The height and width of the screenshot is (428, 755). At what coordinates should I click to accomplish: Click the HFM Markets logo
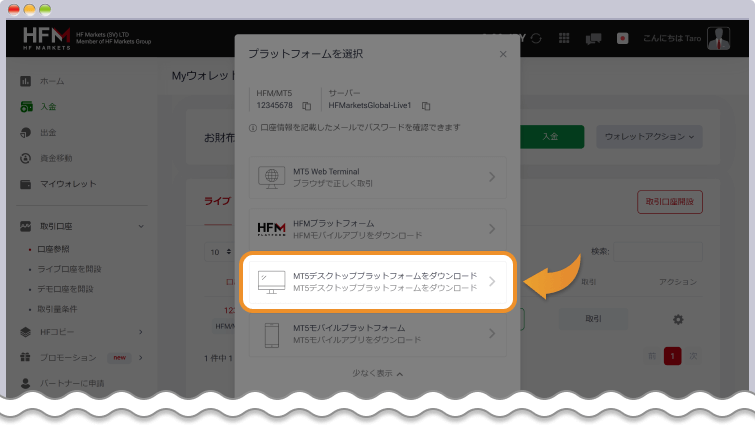pyautogui.click(x=47, y=38)
